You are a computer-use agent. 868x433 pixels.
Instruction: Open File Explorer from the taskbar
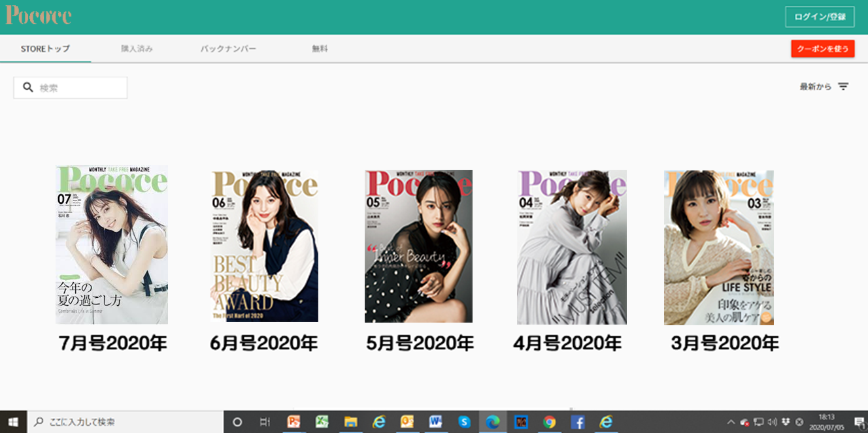tap(350, 422)
